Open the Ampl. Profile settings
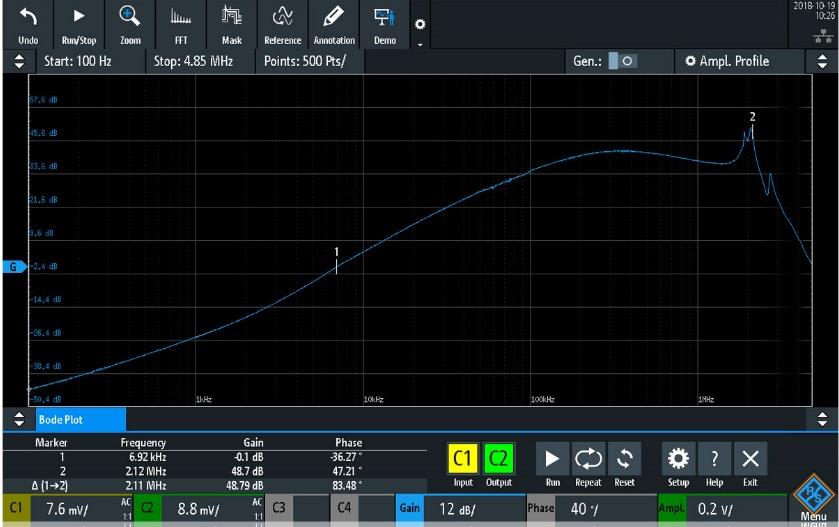 point(734,61)
